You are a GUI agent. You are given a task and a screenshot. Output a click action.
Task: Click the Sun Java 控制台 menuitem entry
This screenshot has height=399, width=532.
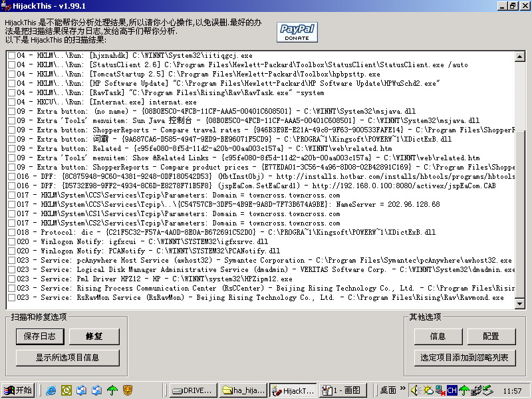pyautogui.click(x=248, y=120)
